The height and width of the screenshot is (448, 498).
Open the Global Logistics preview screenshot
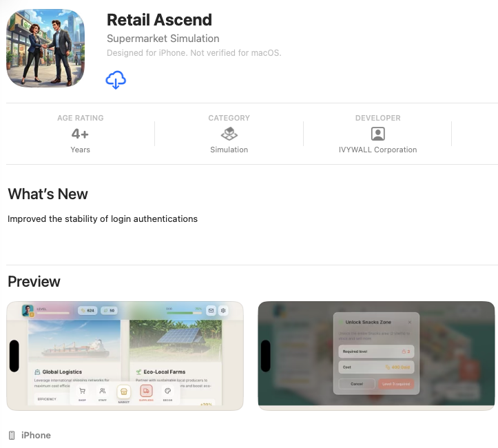(125, 356)
